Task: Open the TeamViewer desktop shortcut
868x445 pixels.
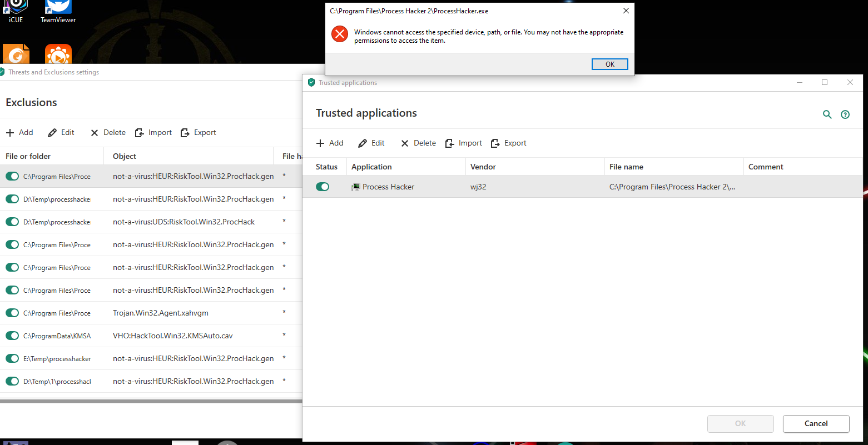Action: click(x=58, y=12)
